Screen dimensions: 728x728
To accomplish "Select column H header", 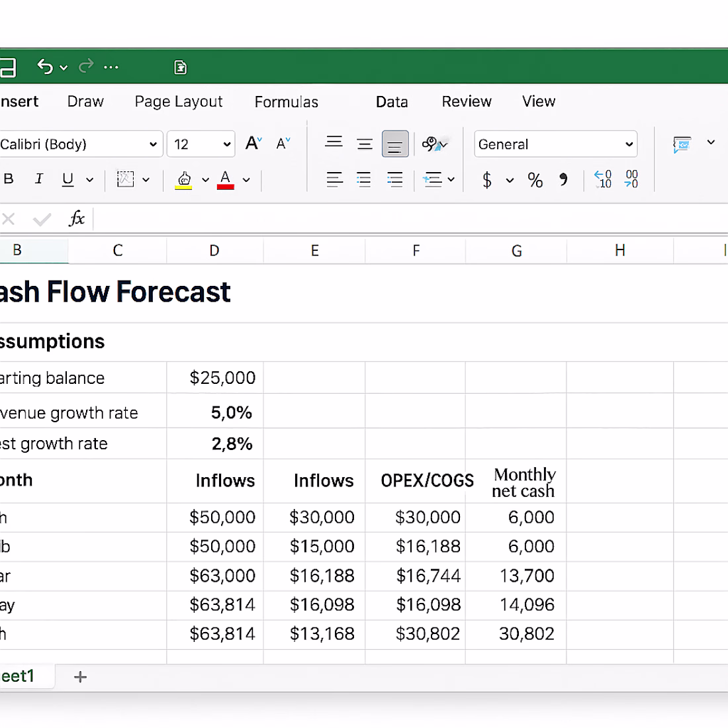I will click(620, 251).
